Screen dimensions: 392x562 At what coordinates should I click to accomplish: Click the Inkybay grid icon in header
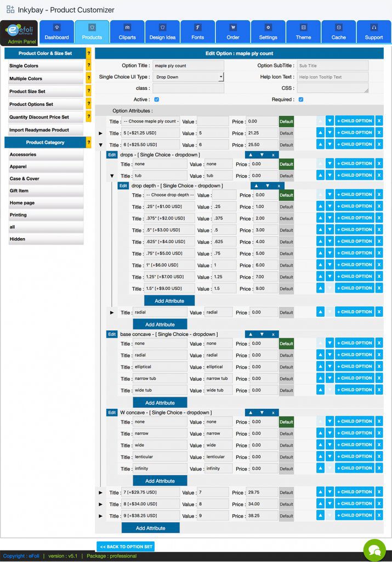click(10, 9)
